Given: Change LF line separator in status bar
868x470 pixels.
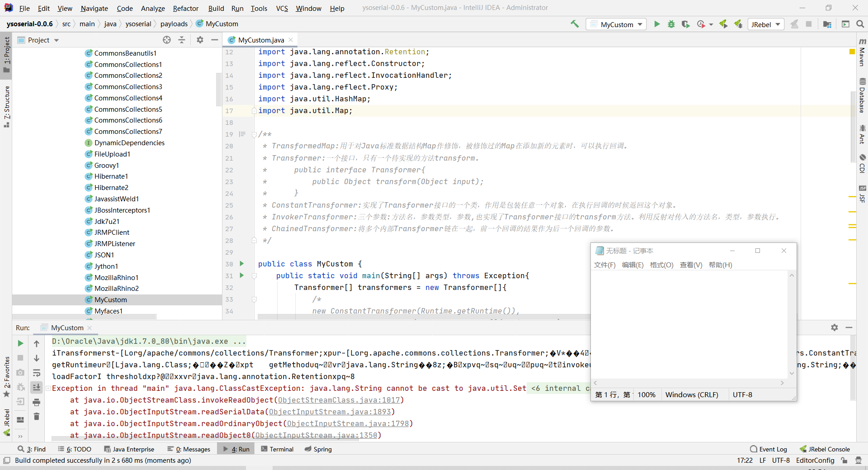Looking at the screenshot, I should (763, 461).
